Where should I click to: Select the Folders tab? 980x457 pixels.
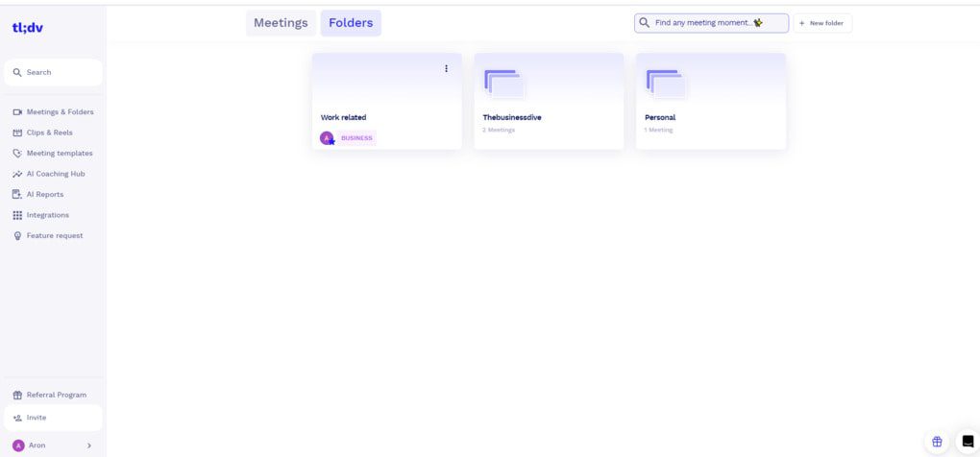tap(351, 23)
